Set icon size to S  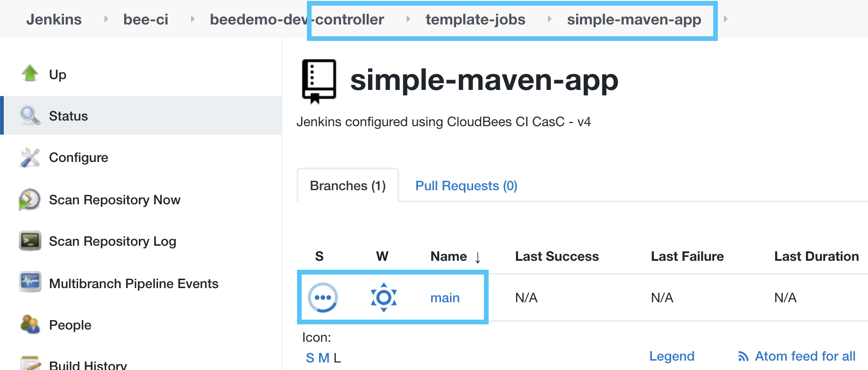(x=310, y=358)
